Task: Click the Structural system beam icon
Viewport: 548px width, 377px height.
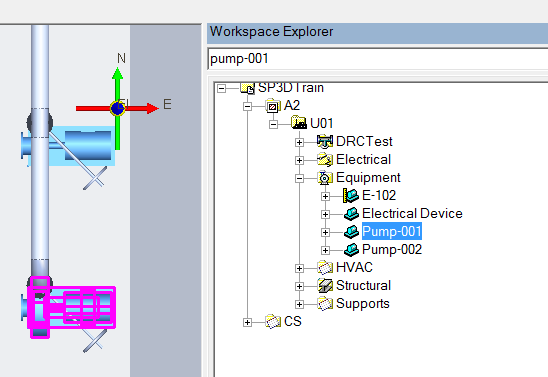Action: [x=325, y=285]
